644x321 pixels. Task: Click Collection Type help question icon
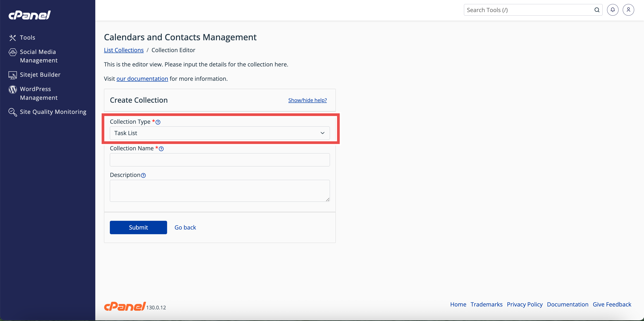click(158, 122)
